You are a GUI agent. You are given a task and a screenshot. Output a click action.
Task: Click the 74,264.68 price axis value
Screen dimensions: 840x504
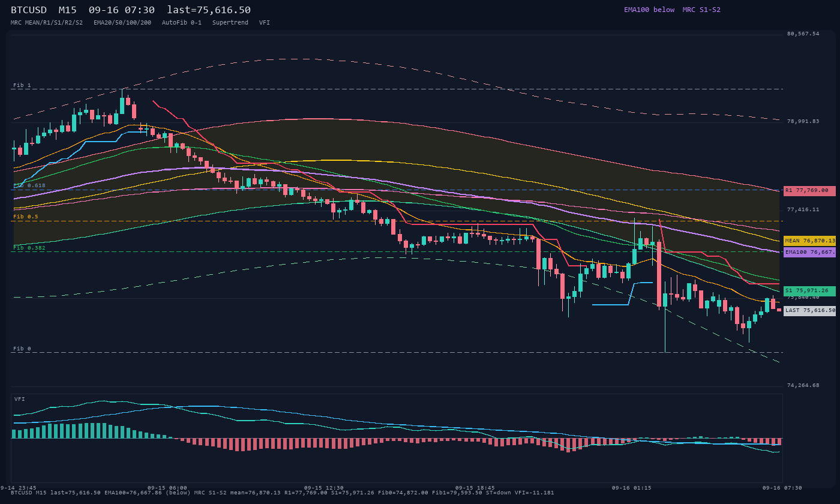click(x=803, y=386)
